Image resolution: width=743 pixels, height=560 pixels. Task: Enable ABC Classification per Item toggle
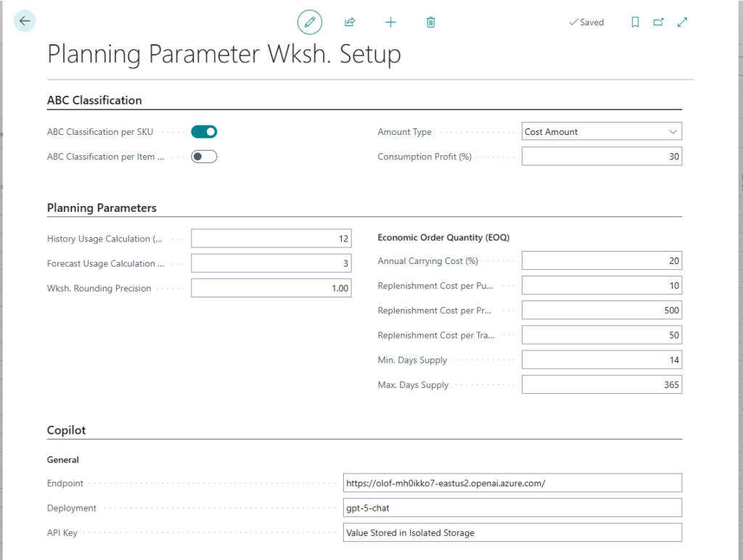click(204, 157)
